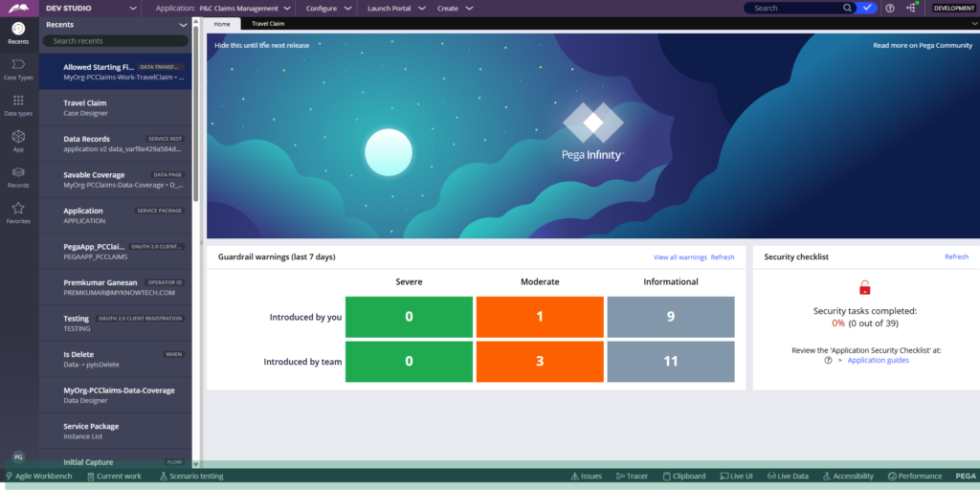Open the Configure menu
The height and width of the screenshot is (490, 980).
coord(328,8)
